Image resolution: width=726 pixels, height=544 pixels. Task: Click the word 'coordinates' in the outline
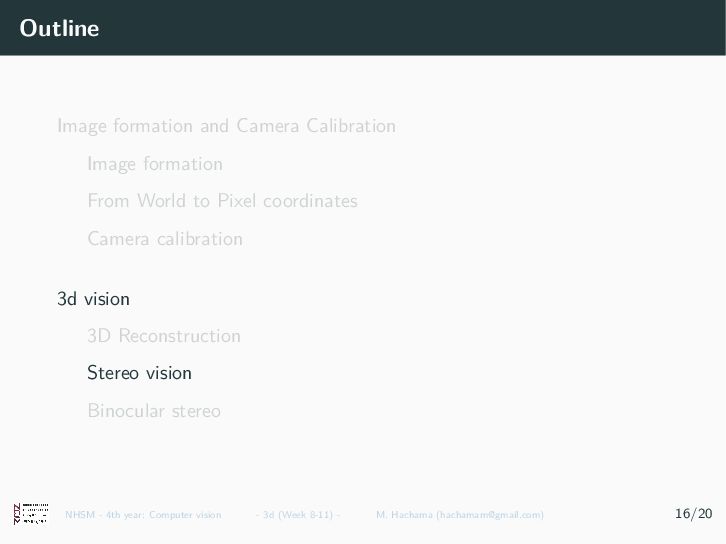point(311,201)
